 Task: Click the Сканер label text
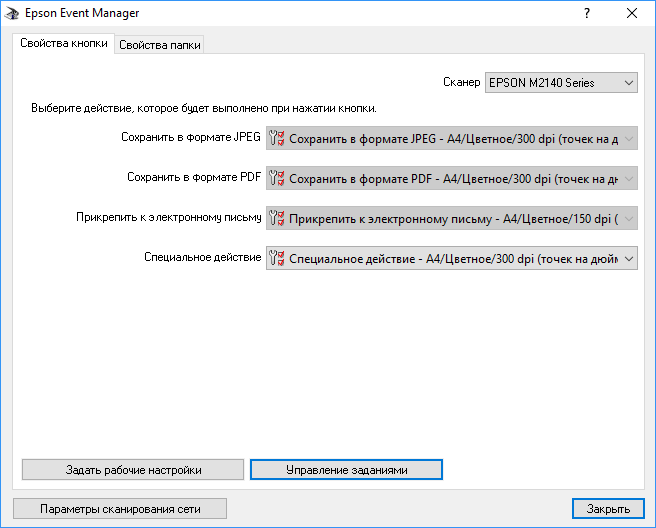click(x=461, y=83)
